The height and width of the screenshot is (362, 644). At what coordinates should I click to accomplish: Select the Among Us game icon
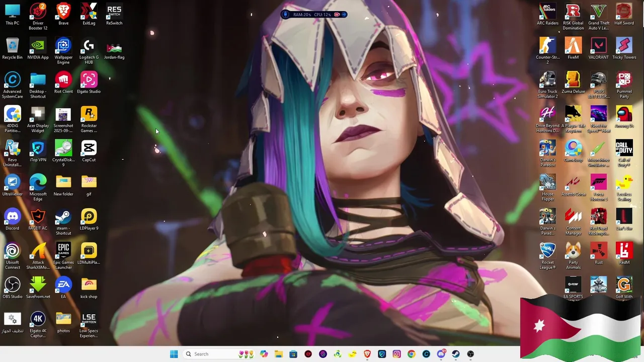tap(624, 117)
